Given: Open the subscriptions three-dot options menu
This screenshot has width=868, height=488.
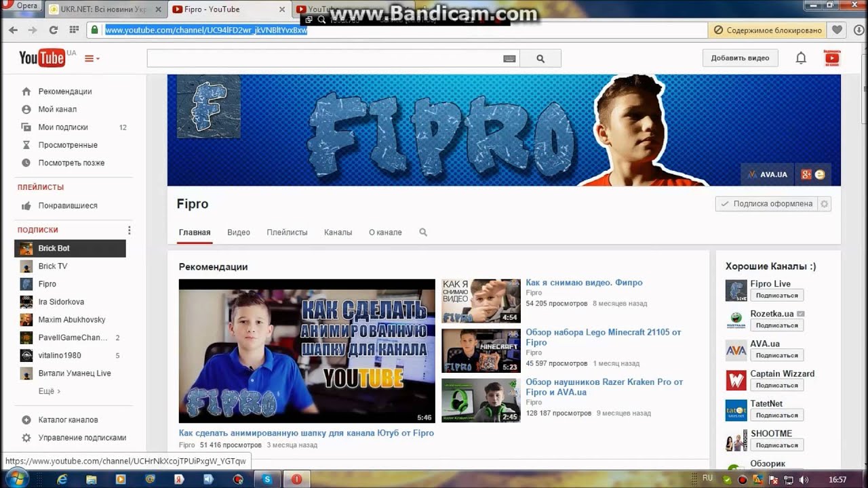Looking at the screenshot, I should pyautogui.click(x=129, y=230).
